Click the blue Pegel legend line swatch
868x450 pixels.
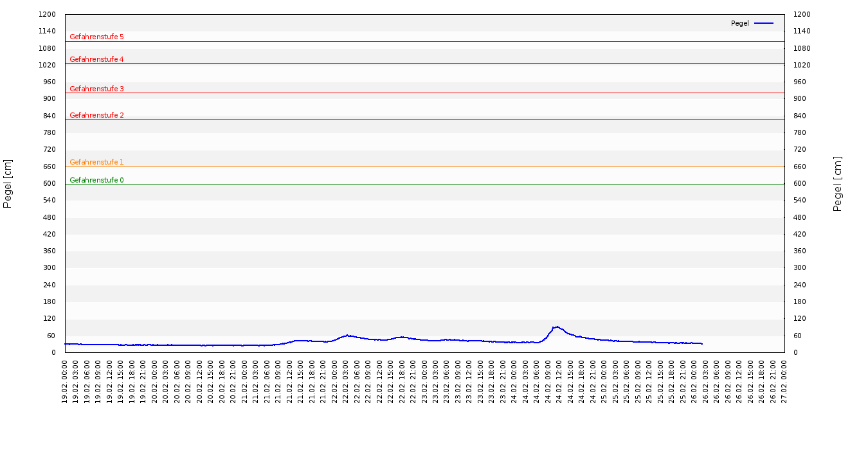pos(764,23)
